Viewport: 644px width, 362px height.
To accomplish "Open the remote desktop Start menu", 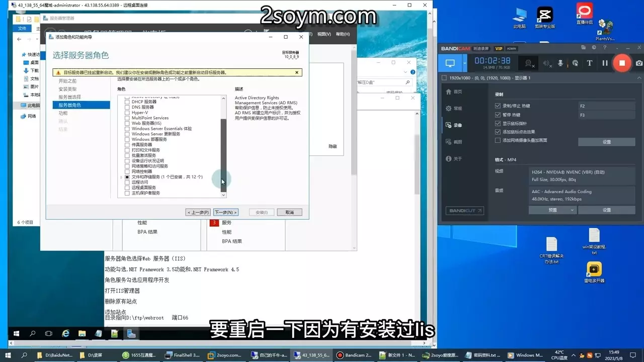I will pos(17,333).
